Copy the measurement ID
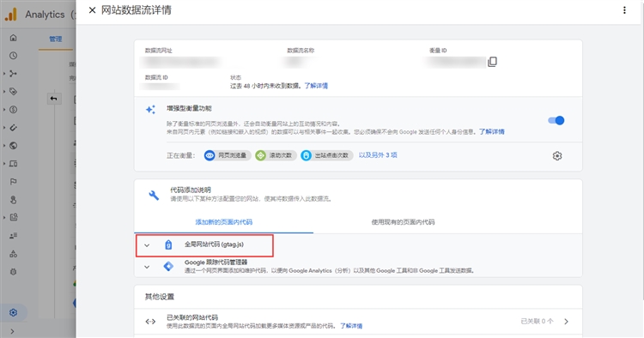This screenshot has width=644, height=338. 492,62
